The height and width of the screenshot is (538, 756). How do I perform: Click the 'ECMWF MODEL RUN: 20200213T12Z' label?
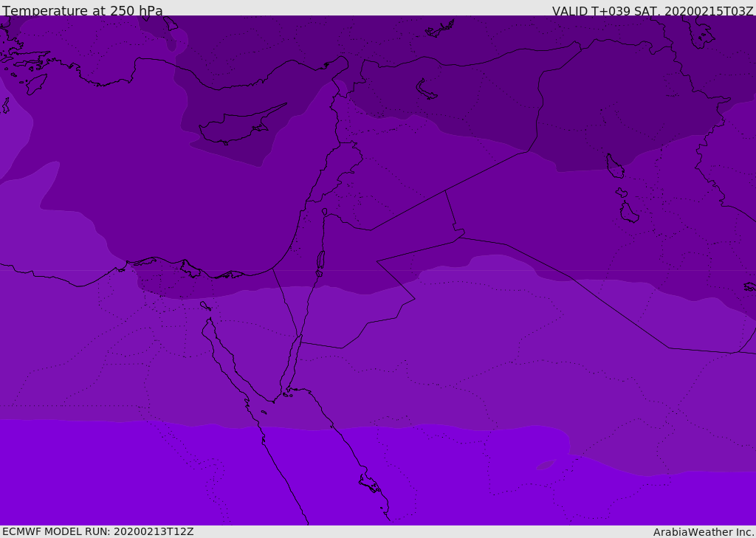point(98,531)
